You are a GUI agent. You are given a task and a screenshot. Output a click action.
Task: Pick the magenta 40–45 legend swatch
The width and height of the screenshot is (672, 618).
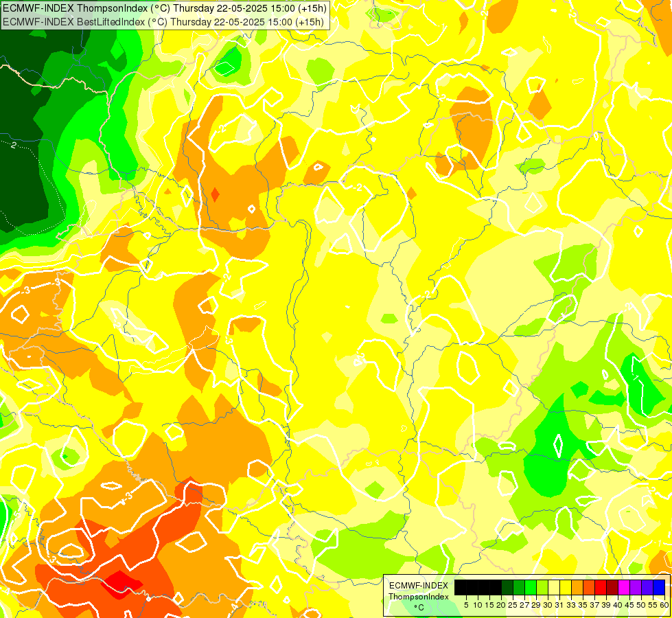pyautogui.click(x=624, y=588)
